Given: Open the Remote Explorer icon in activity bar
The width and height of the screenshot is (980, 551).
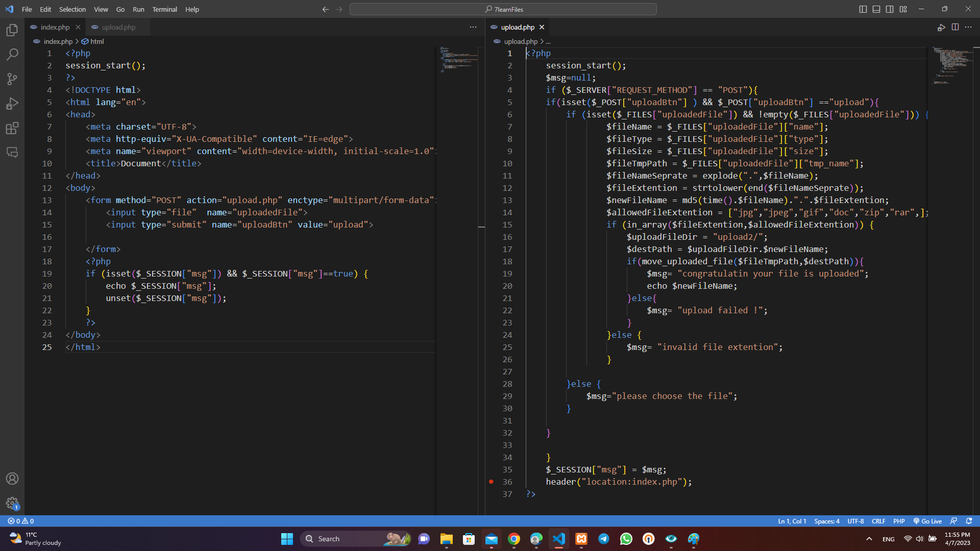Looking at the screenshot, I should [12, 152].
